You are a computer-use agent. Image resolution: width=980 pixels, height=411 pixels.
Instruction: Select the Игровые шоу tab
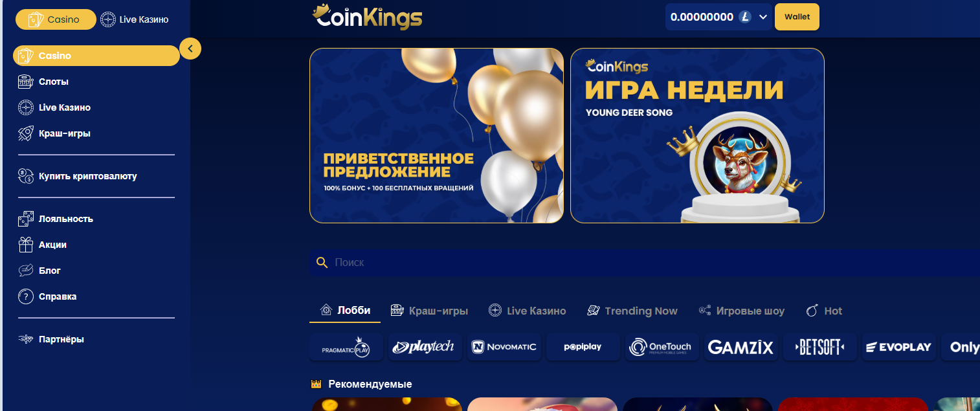[x=741, y=311]
